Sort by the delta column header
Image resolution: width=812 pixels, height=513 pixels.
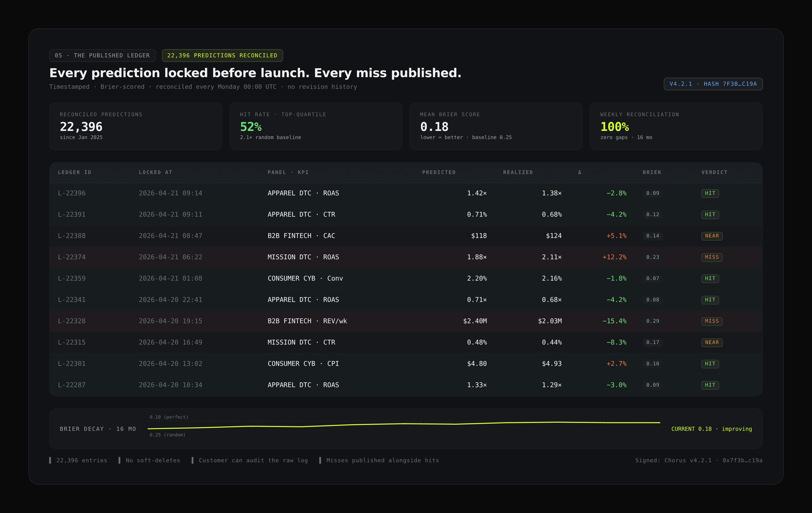coord(579,172)
